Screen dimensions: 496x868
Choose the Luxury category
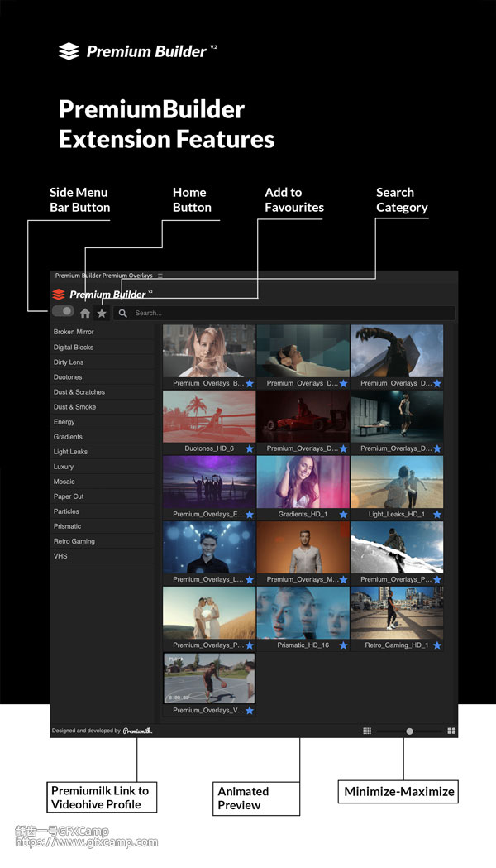pos(103,467)
